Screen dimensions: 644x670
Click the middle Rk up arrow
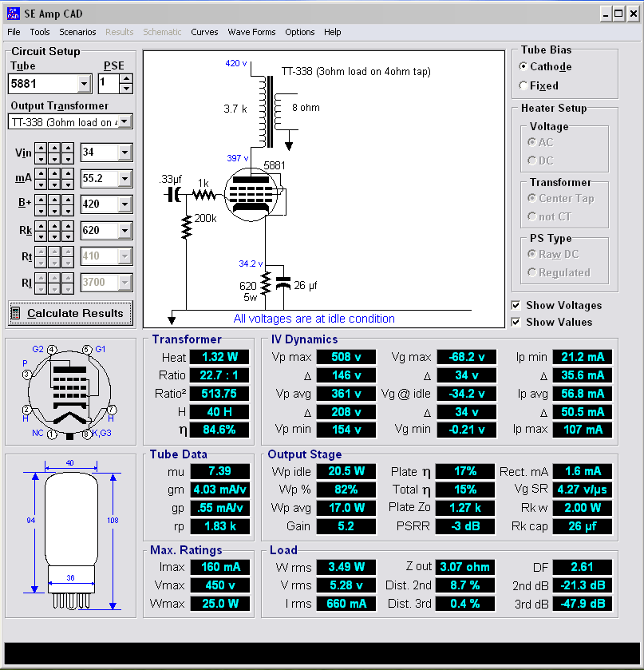(54, 226)
